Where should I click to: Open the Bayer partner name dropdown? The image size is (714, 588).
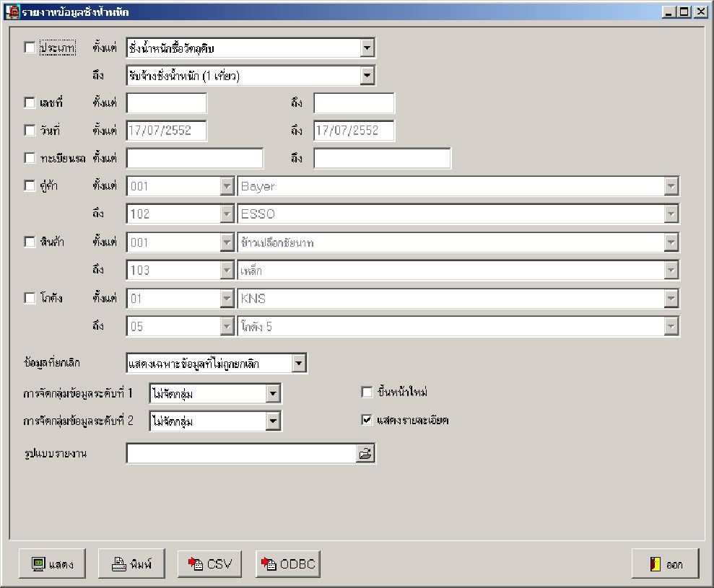[x=671, y=186]
